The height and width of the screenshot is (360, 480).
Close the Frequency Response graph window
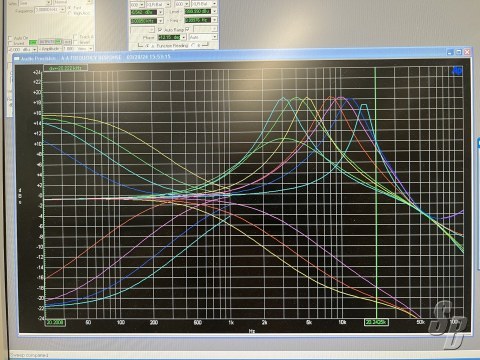coord(467,52)
